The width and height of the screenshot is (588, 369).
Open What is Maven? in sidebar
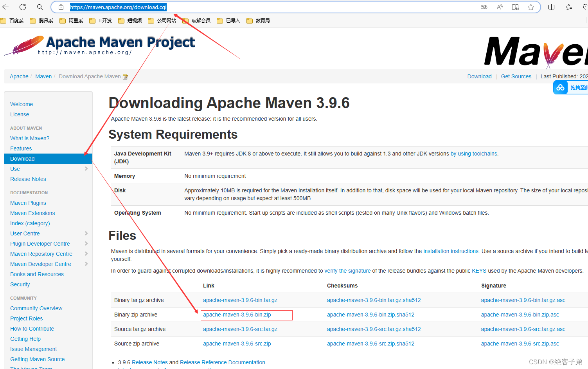coord(30,138)
